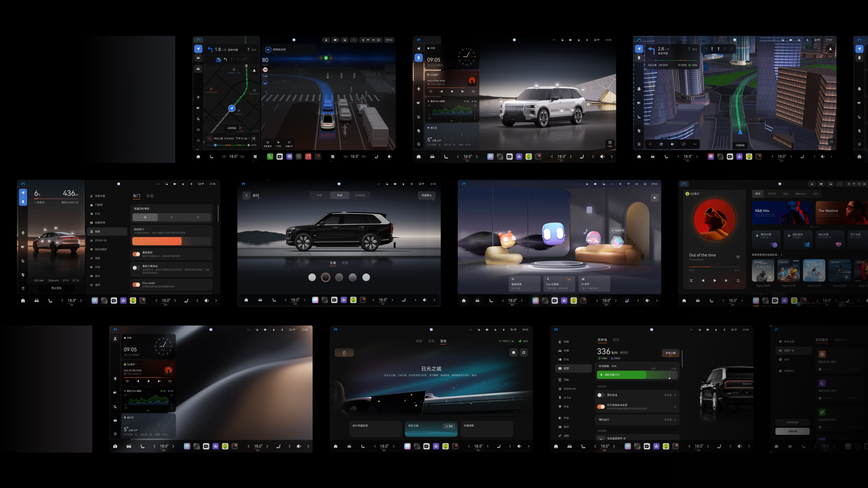868x488 pixels.
Task: Tap the shuffle icon in the QQ Music player
Action: pos(691,280)
